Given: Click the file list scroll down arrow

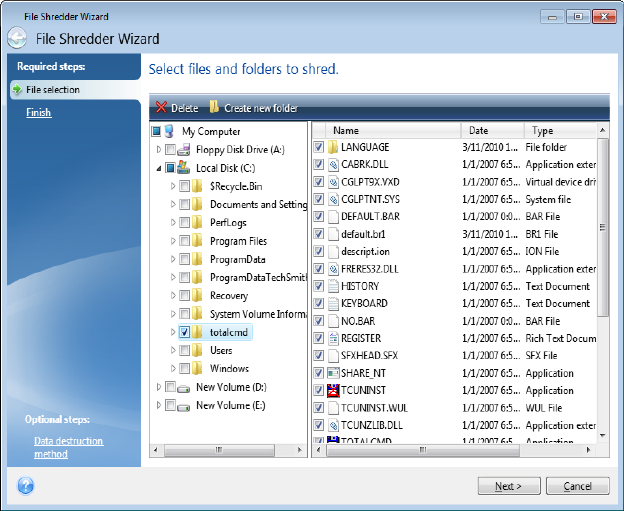Looking at the screenshot, I should point(603,436).
